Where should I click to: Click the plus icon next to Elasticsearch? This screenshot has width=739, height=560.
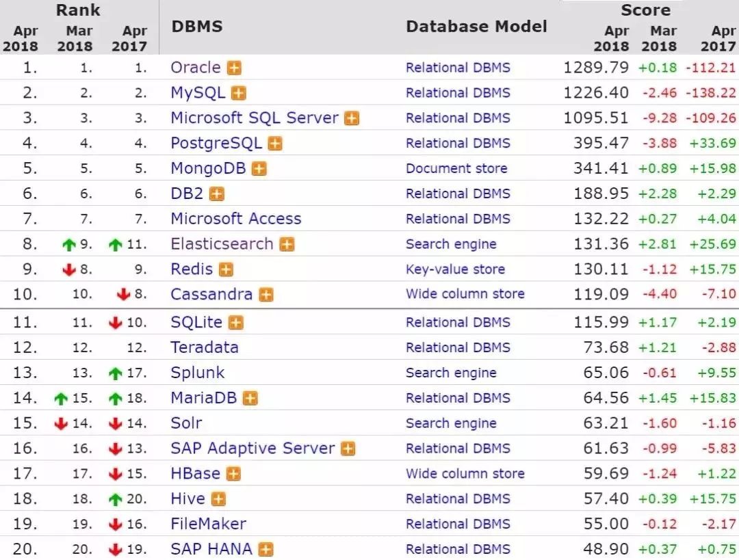(287, 245)
